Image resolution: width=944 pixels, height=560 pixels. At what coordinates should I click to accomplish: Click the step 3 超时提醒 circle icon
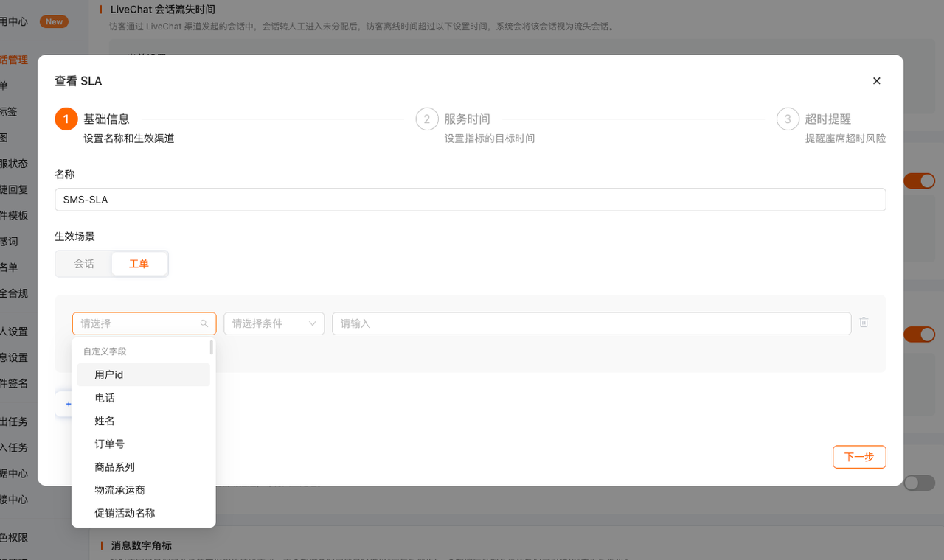(x=788, y=119)
